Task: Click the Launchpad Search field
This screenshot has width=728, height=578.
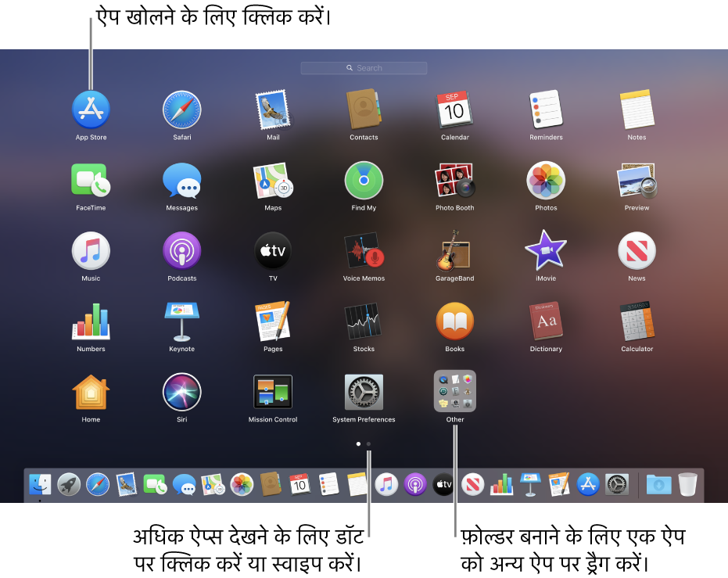Action: (364, 68)
